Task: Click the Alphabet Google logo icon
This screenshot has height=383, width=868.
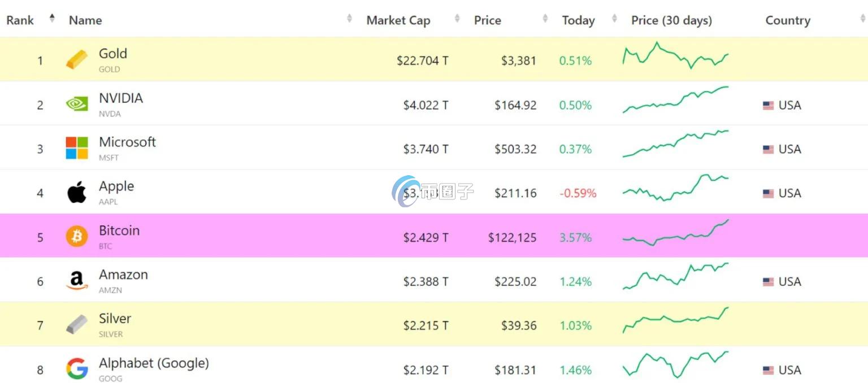Action: pos(77,369)
